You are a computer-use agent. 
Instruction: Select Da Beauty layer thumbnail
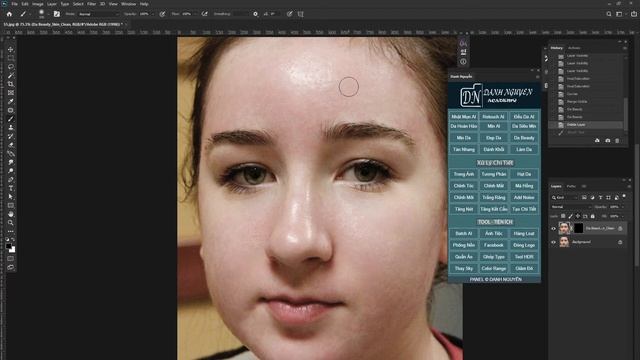tap(564, 228)
